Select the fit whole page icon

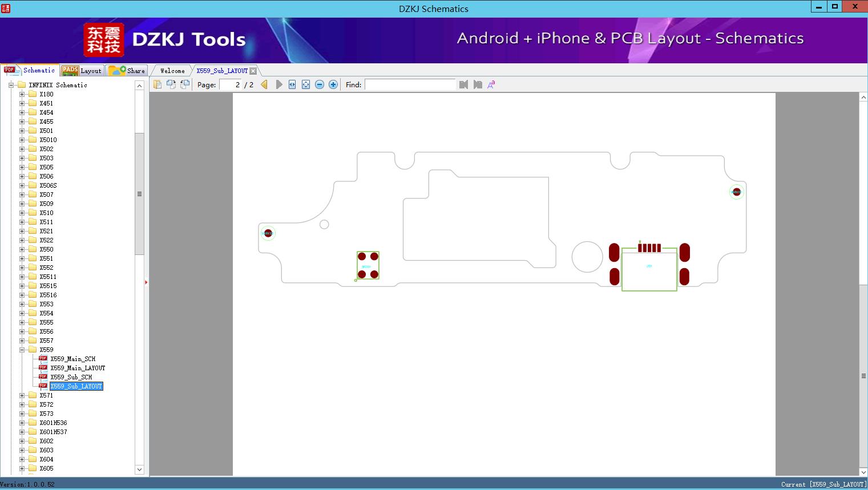tap(306, 84)
